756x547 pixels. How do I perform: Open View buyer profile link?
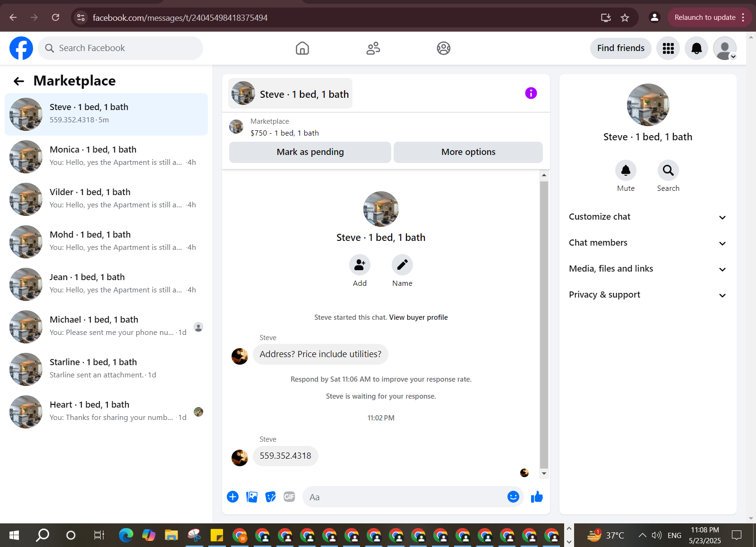click(418, 317)
